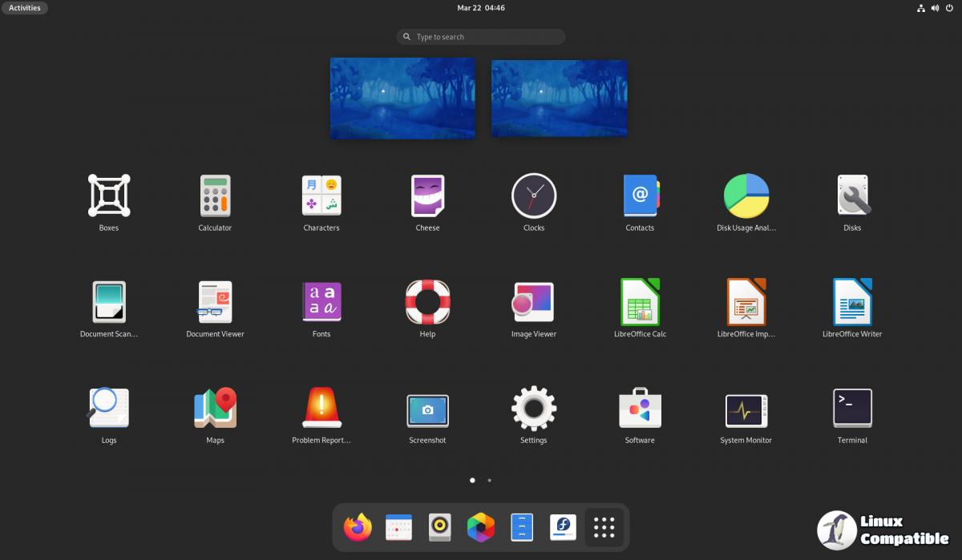
Task: Open the Logs app
Action: coord(109,408)
